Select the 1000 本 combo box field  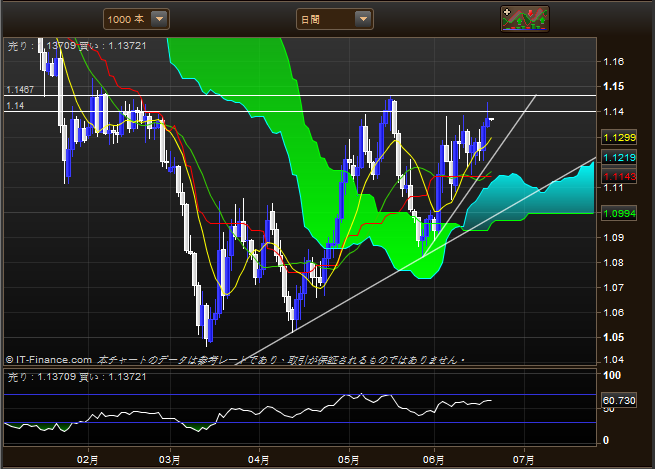point(136,19)
